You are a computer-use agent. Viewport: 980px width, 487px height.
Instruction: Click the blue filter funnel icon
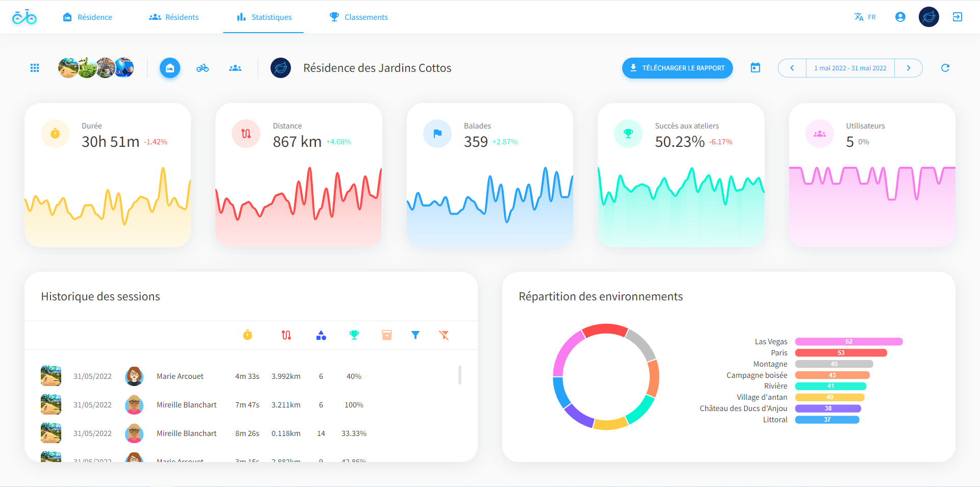coord(415,335)
